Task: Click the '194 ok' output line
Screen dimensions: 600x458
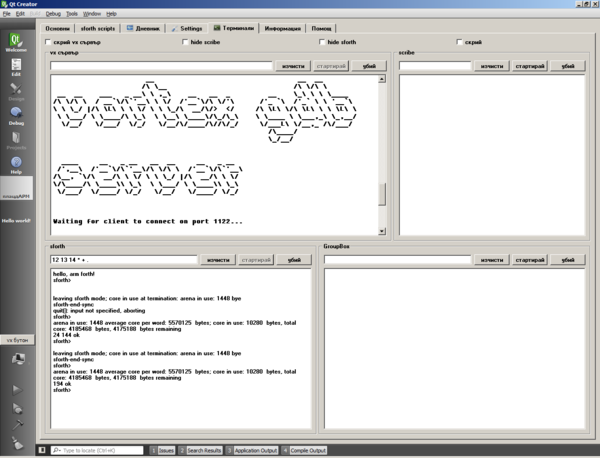Action: 62,384
